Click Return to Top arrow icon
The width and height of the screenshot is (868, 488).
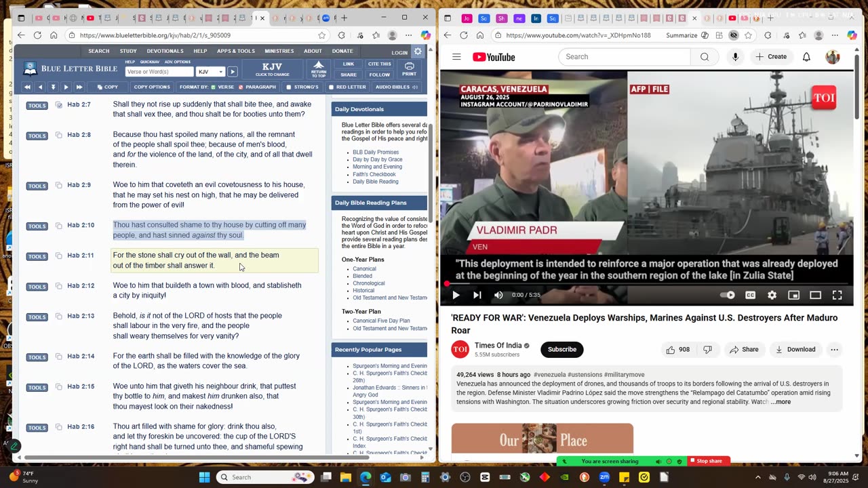point(318,68)
